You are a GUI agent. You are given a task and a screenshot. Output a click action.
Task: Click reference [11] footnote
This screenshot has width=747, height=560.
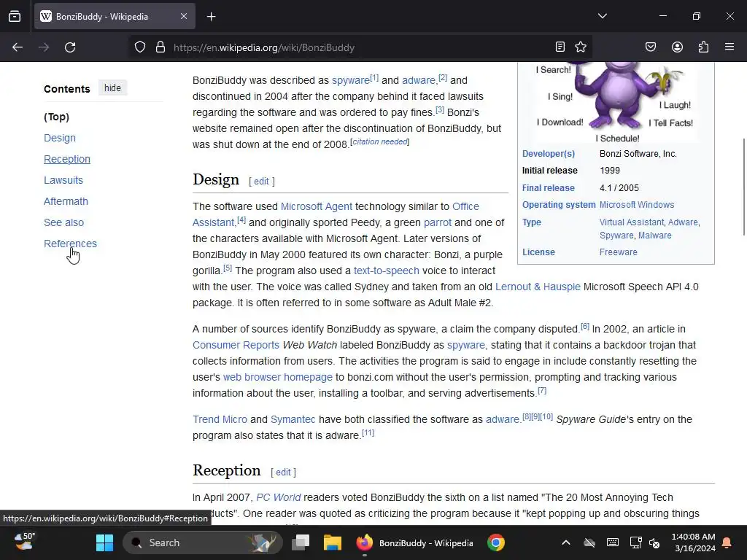pos(368,433)
